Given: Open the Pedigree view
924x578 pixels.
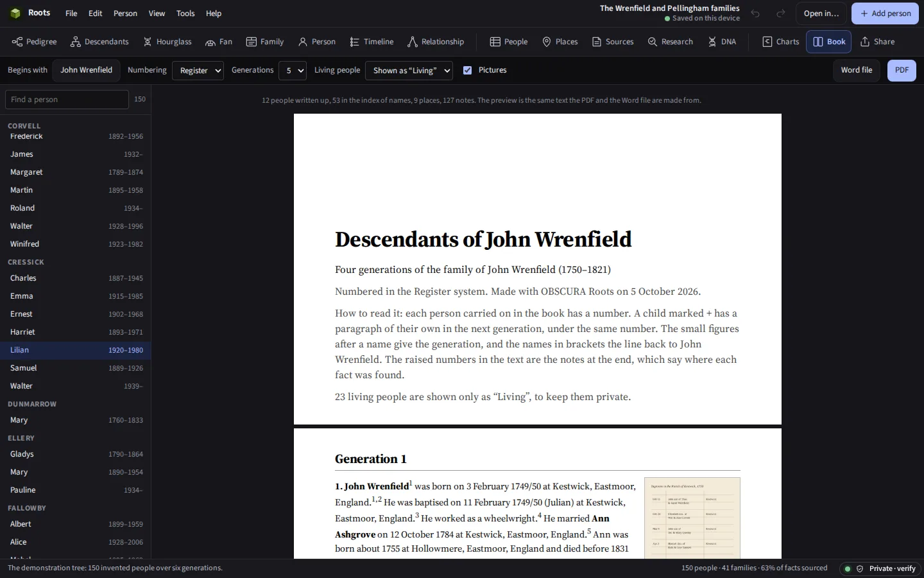Looking at the screenshot, I should [35, 42].
